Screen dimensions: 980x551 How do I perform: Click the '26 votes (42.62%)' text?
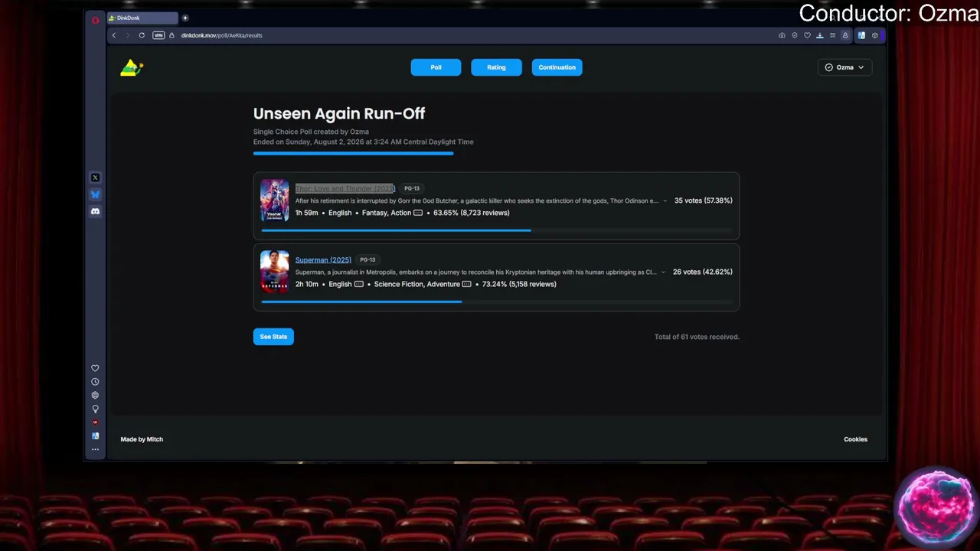(702, 272)
